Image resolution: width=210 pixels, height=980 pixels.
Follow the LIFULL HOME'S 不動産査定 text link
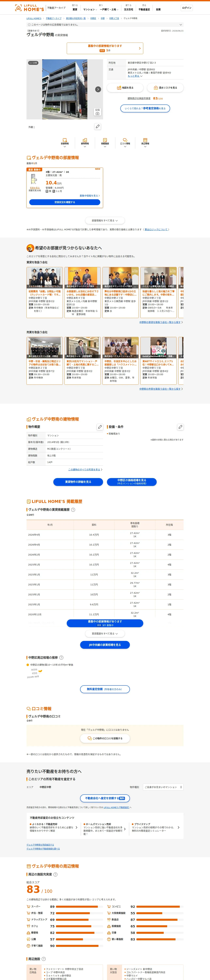pyautogui.click(x=116, y=807)
